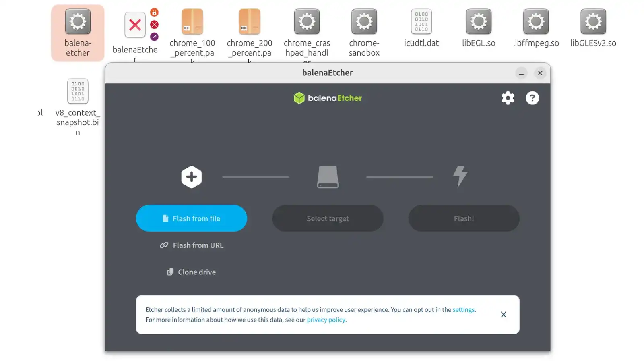Open the settings link in notice
644x361 pixels.
pos(463,309)
